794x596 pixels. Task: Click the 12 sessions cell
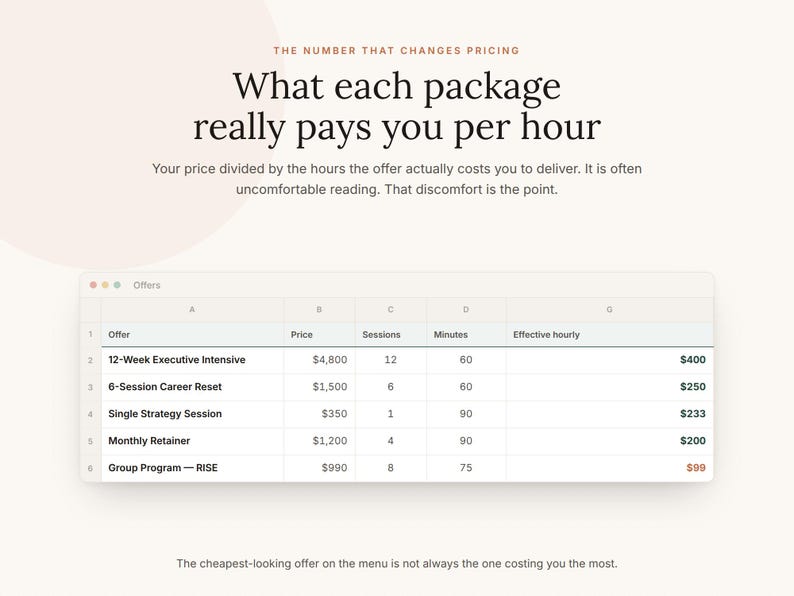[x=391, y=360]
